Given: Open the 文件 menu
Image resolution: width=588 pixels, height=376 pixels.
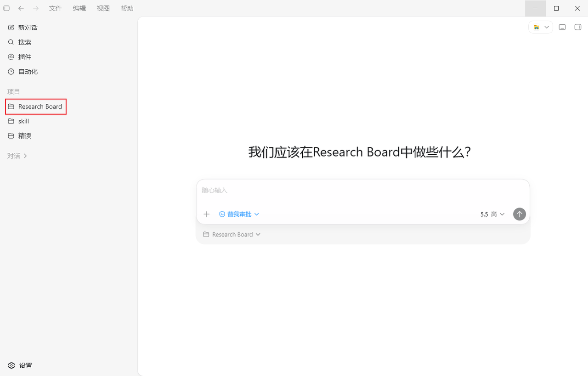Looking at the screenshot, I should click(x=56, y=8).
